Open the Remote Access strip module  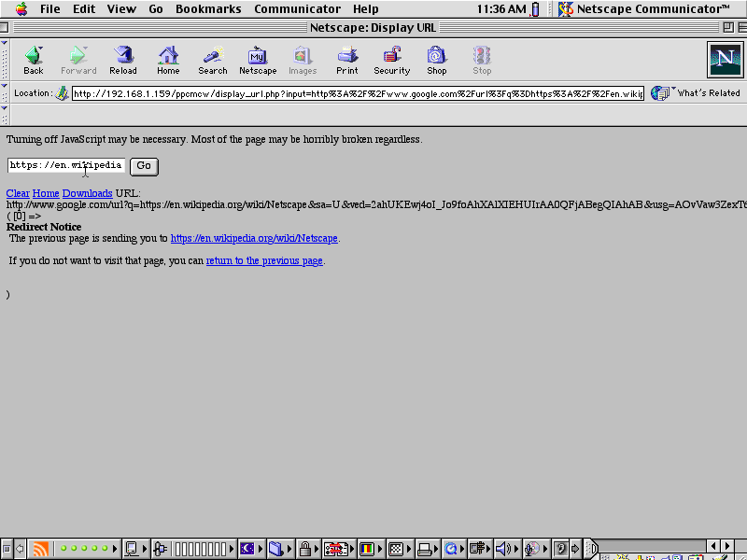pyautogui.click(x=480, y=549)
